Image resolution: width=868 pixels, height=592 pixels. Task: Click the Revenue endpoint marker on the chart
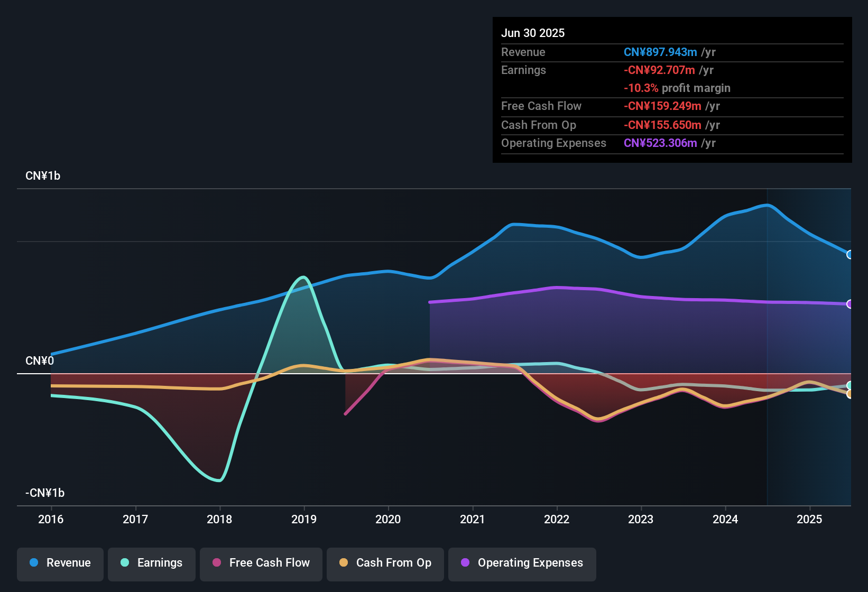[850, 255]
